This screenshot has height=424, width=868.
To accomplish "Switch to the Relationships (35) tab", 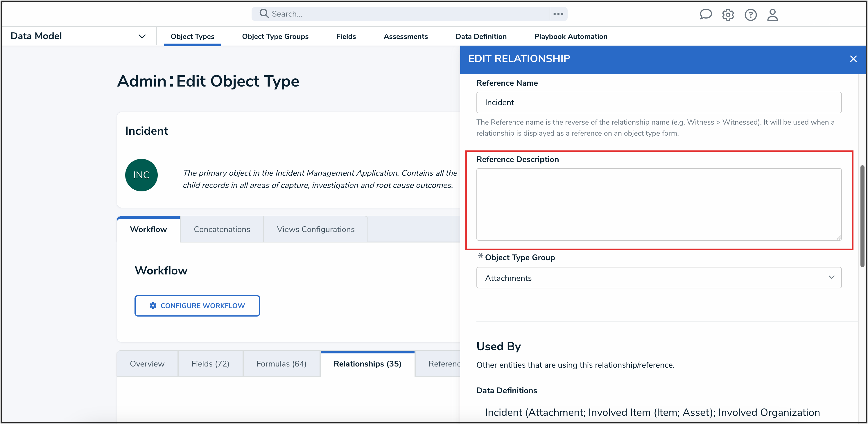I will pyautogui.click(x=367, y=364).
